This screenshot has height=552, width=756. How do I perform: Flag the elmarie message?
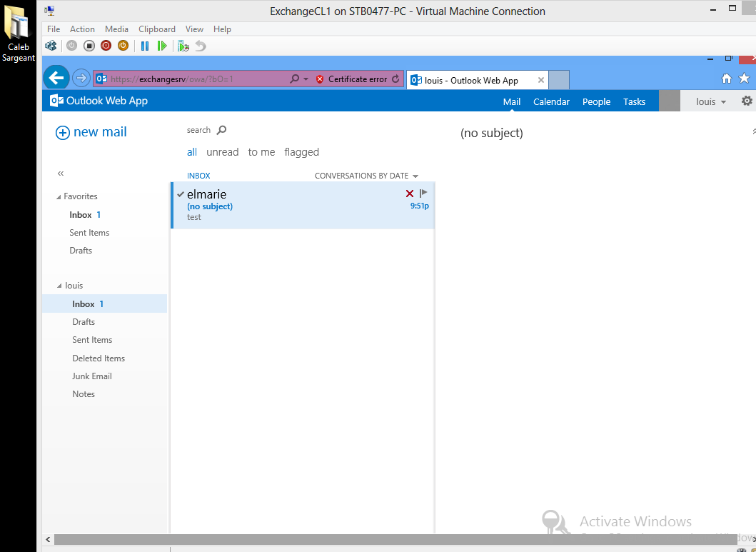[423, 194]
